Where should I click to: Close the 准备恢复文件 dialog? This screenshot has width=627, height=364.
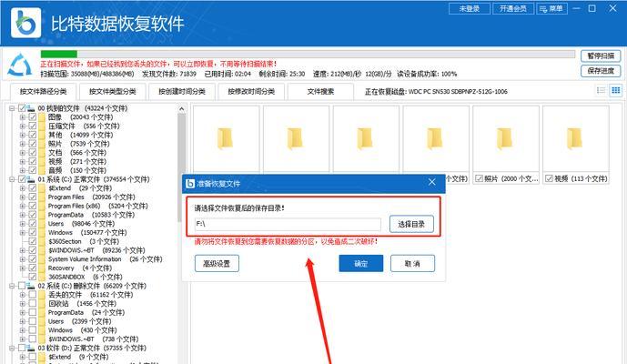click(432, 182)
